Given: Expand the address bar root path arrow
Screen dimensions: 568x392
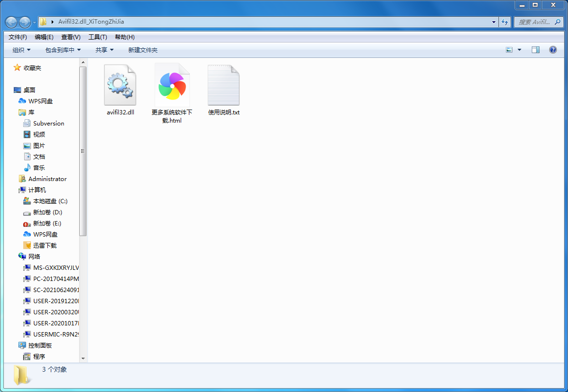Looking at the screenshot, I should (x=53, y=22).
